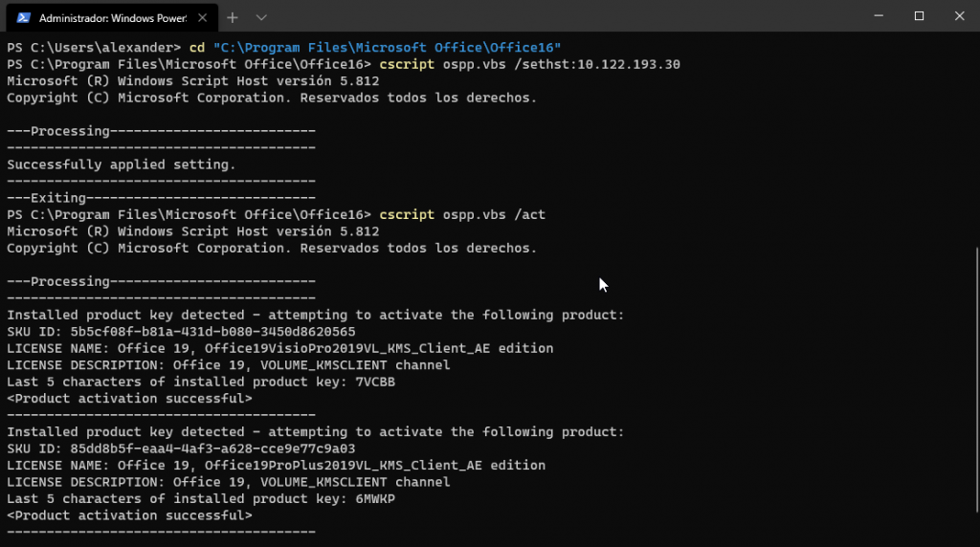The width and height of the screenshot is (980, 547).
Task: Click the first VOLUME_KMSCLIENT channel description line
Action: click(228, 364)
